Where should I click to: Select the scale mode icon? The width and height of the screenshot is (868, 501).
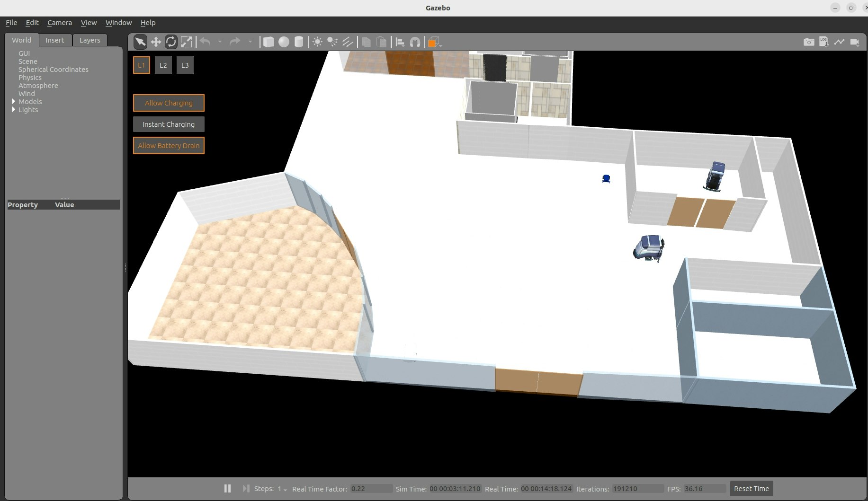coord(187,42)
